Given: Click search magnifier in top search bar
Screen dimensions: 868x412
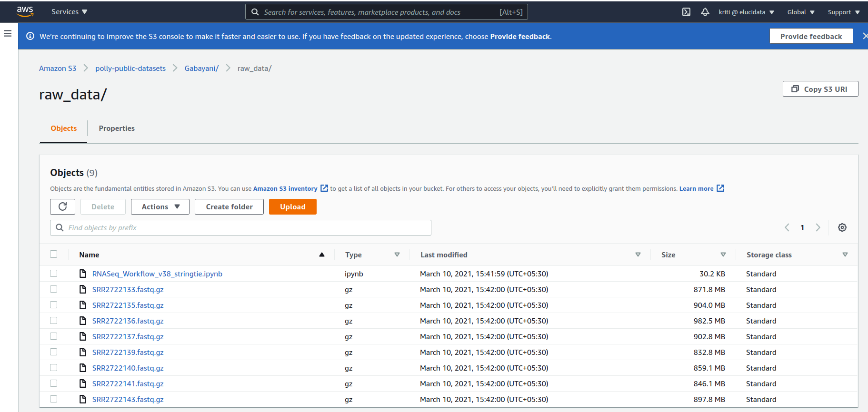Looking at the screenshot, I should coord(255,12).
